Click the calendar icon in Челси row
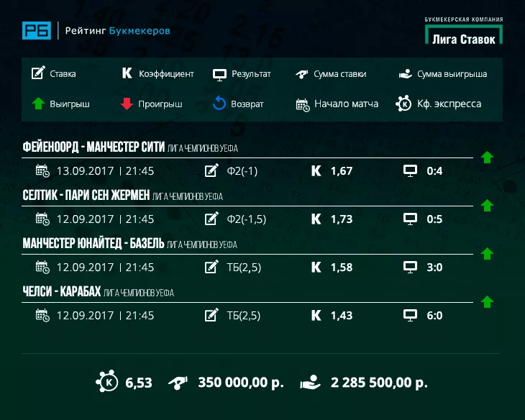 tap(42, 316)
